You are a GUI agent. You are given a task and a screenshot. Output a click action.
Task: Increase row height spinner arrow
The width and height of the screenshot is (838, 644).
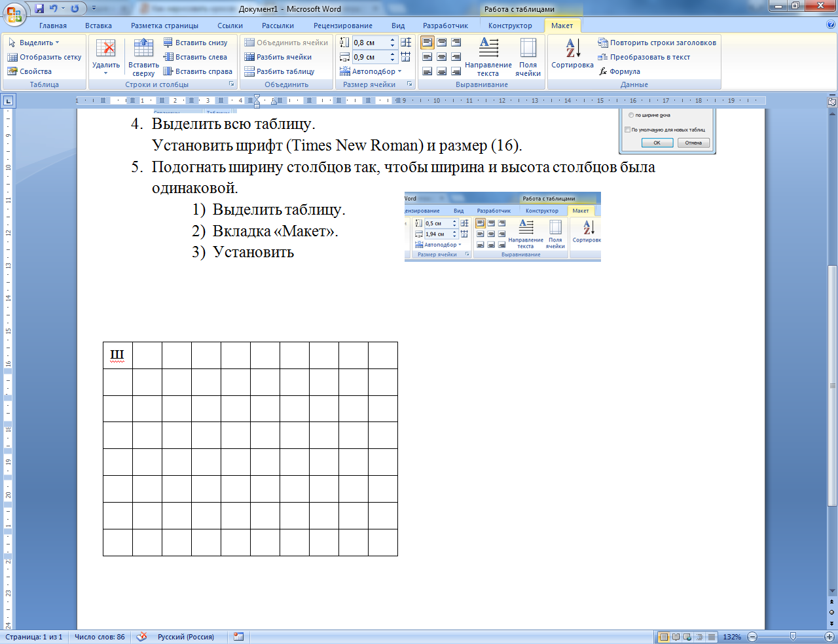(x=393, y=40)
